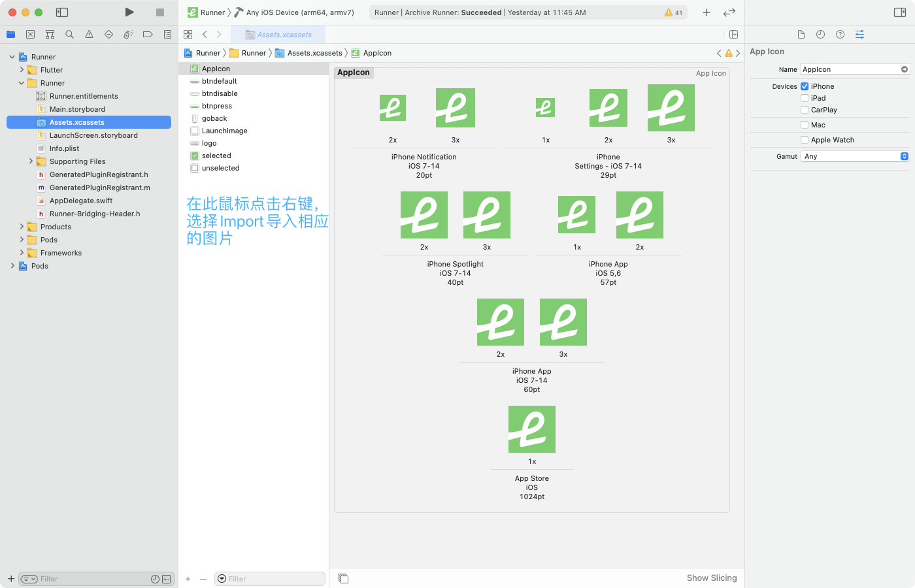Click the Runner scheme selector
Viewport: 915px width, 588px height.
[x=207, y=12]
